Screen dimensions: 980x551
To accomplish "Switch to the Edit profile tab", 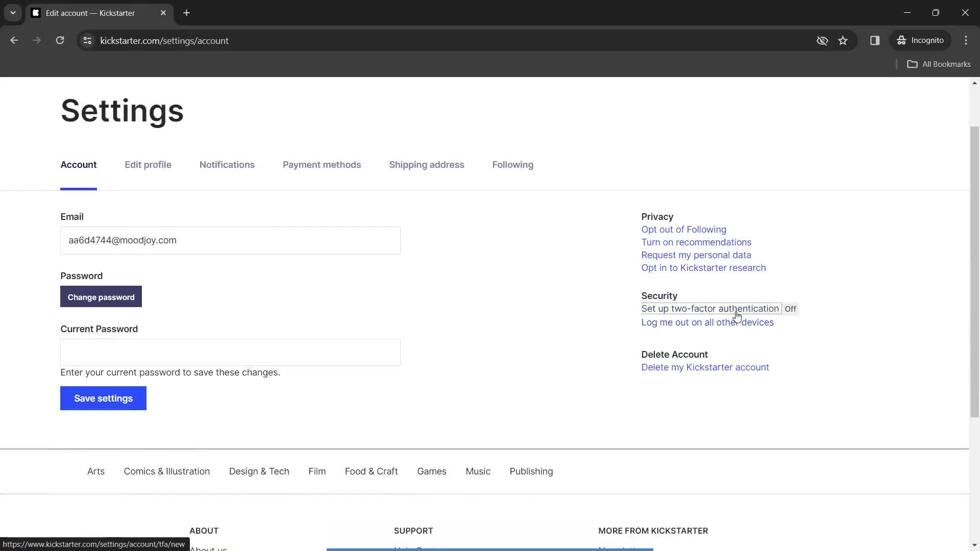I will click(x=148, y=165).
